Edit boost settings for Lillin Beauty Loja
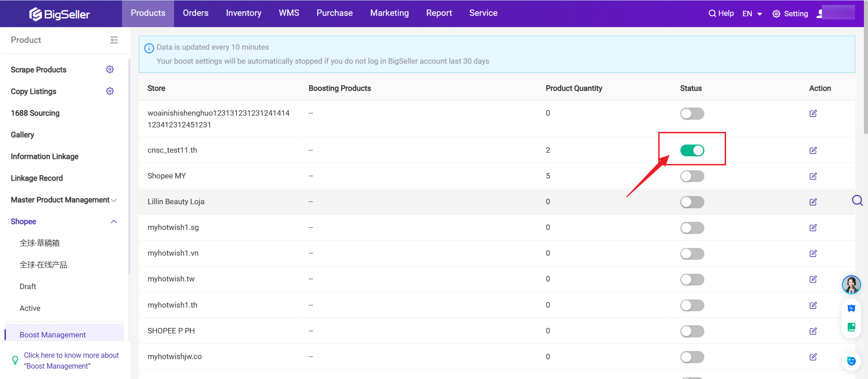 (x=813, y=202)
